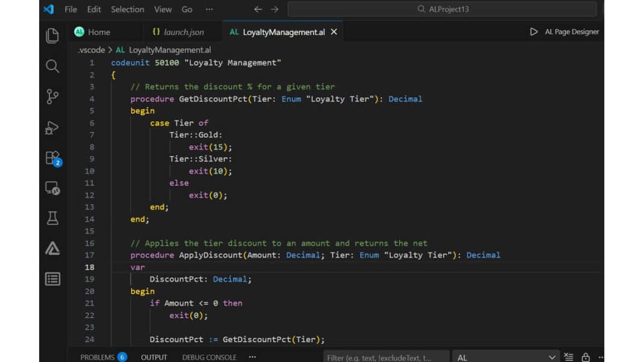The image size is (644, 362).
Task: Click the GetDiscountPct procedure name on line 4
Action: (x=213, y=99)
